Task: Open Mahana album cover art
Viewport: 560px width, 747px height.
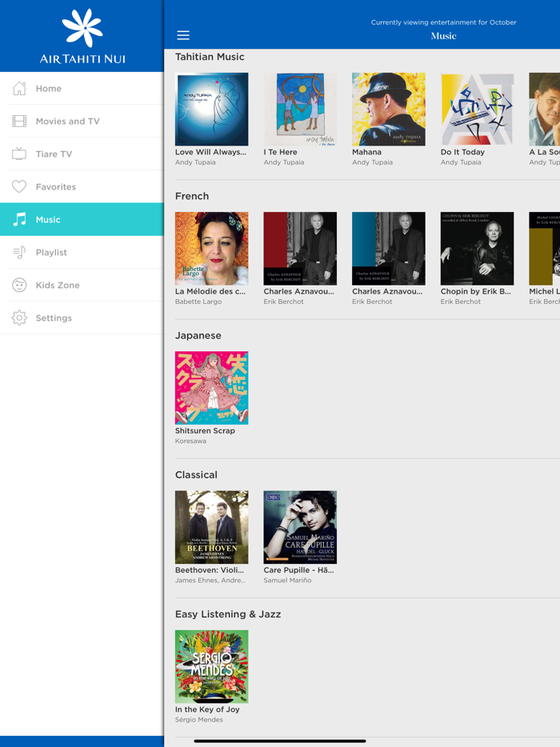Action: click(389, 109)
